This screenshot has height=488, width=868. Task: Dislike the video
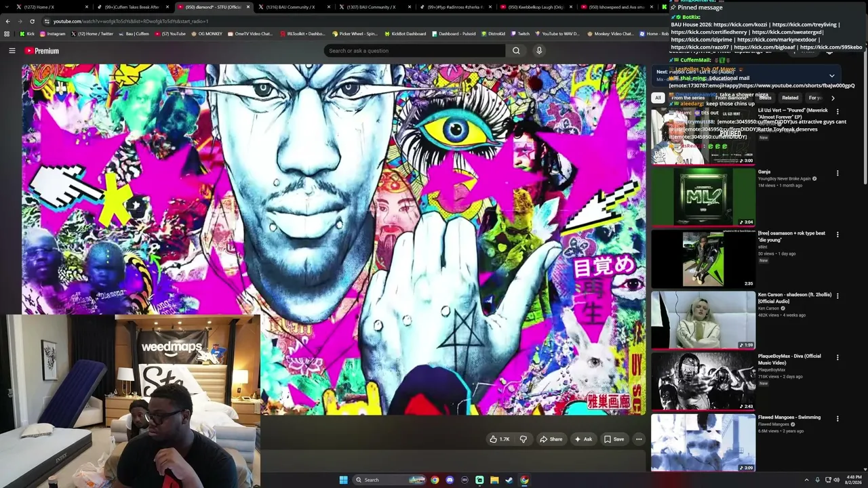click(x=523, y=439)
